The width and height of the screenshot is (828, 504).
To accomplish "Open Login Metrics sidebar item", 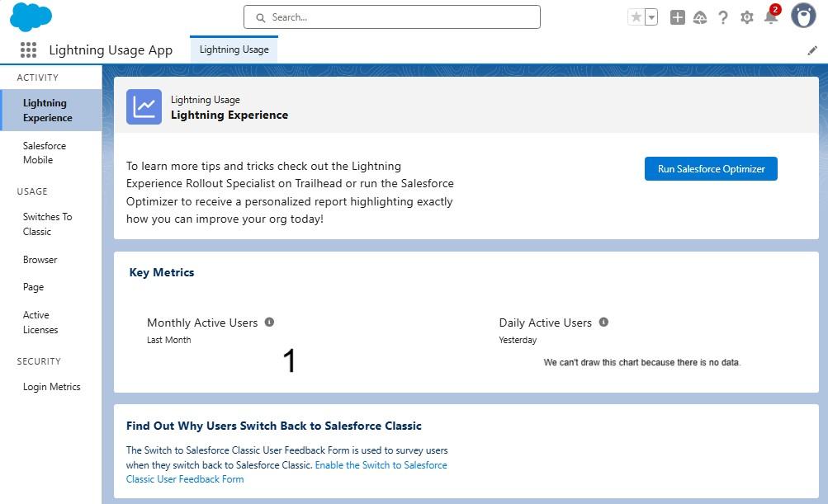I will click(51, 387).
